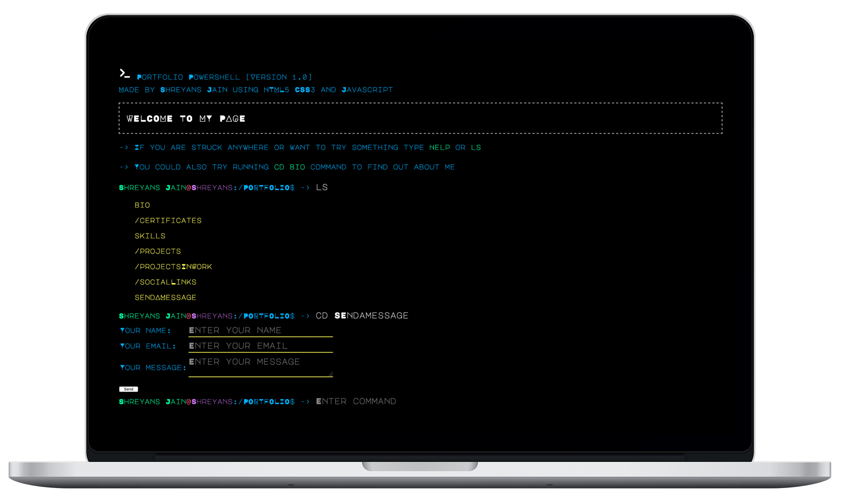Focus the Enter Your Message textarea
The image size is (852, 504).
[x=260, y=366]
